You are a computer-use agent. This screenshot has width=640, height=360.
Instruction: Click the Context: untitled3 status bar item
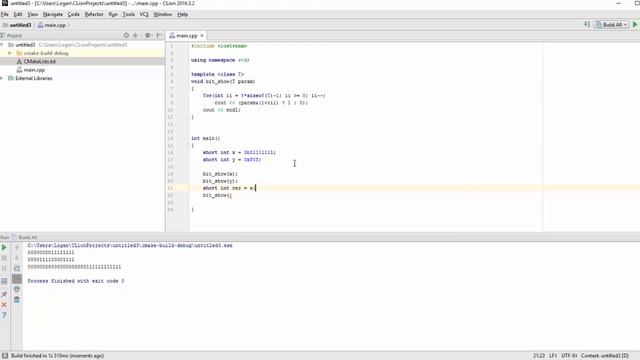pyautogui.click(x=605, y=356)
